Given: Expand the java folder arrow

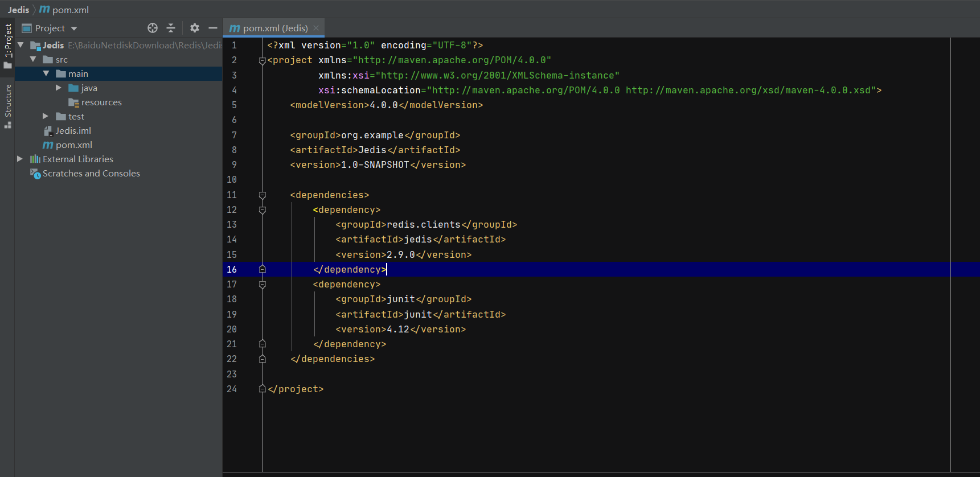Looking at the screenshot, I should [x=58, y=88].
